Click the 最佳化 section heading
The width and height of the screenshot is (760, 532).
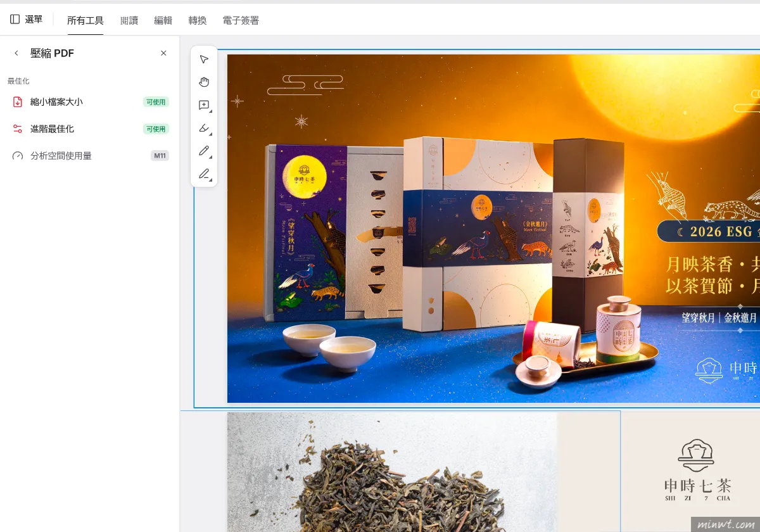pyautogui.click(x=18, y=81)
